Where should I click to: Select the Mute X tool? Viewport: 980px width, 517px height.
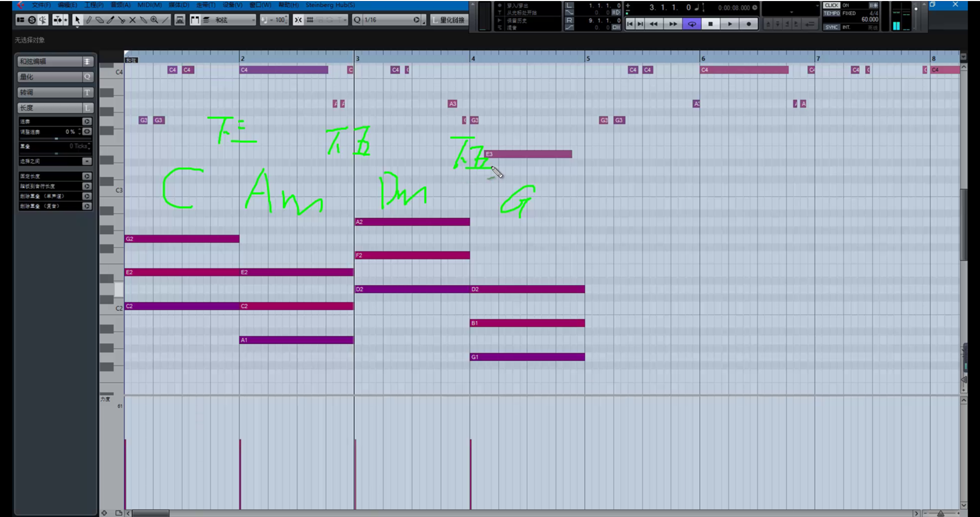(x=132, y=20)
